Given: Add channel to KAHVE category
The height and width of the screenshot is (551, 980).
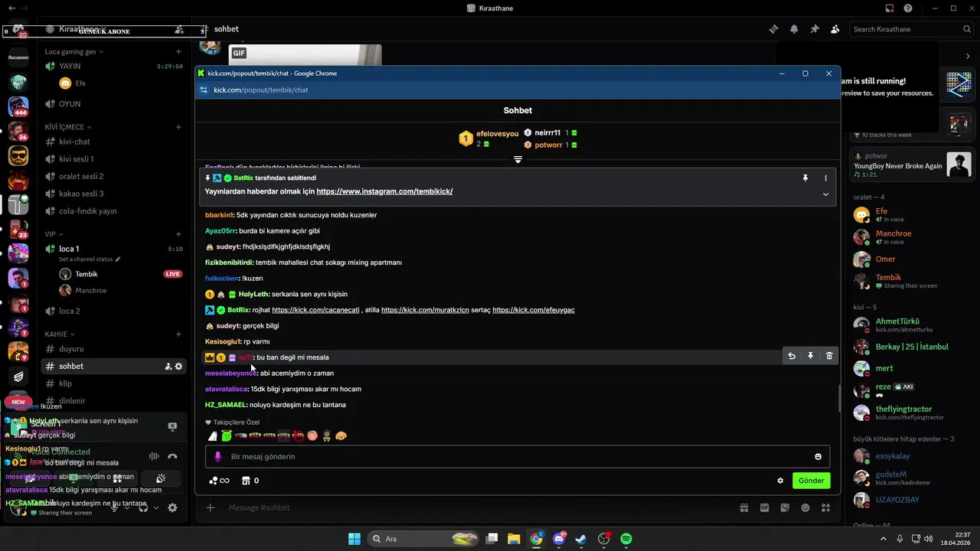Looking at the screenshot, I should point(178,334).
